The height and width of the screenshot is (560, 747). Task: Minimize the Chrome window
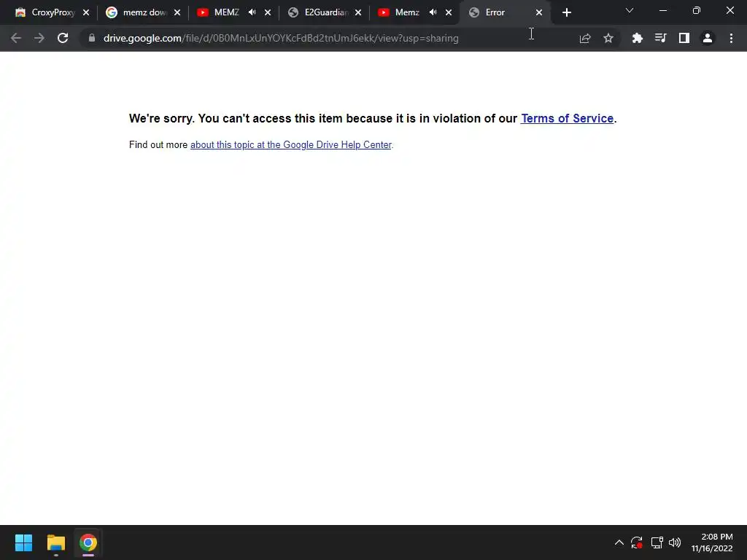662,10
